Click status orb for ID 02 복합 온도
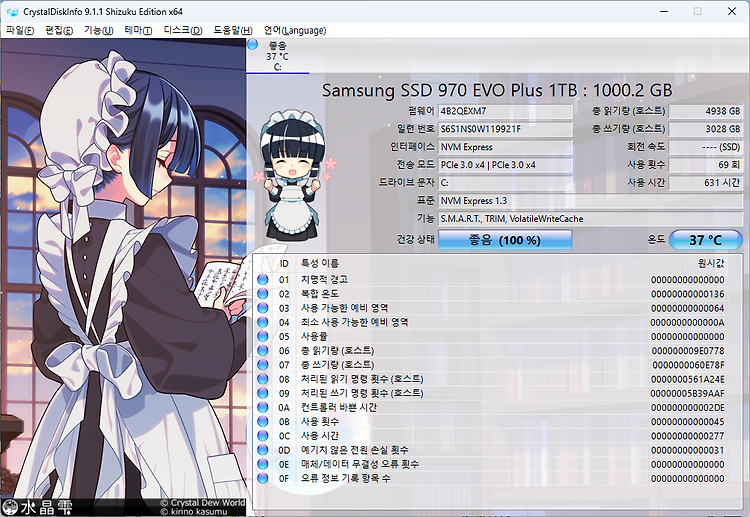The width and height of the screenshot is (750, 517). point(263,294)
